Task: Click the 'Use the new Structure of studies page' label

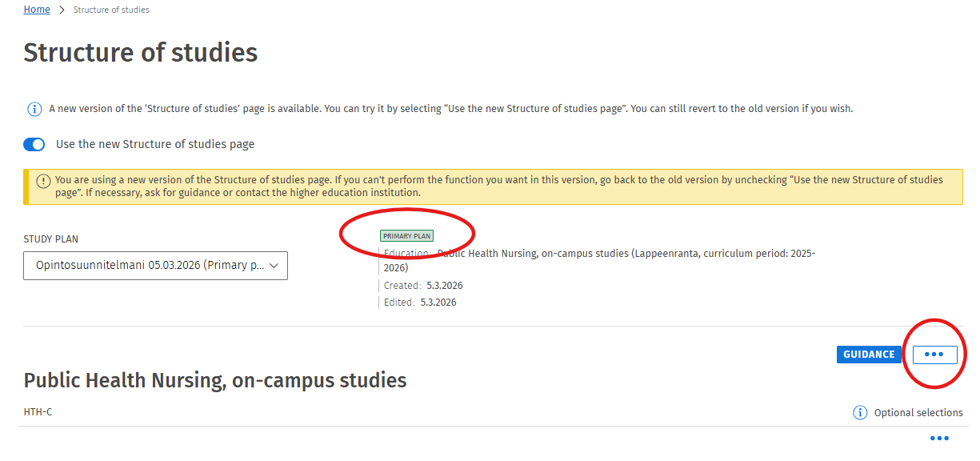Action: (x=155, y=145)
